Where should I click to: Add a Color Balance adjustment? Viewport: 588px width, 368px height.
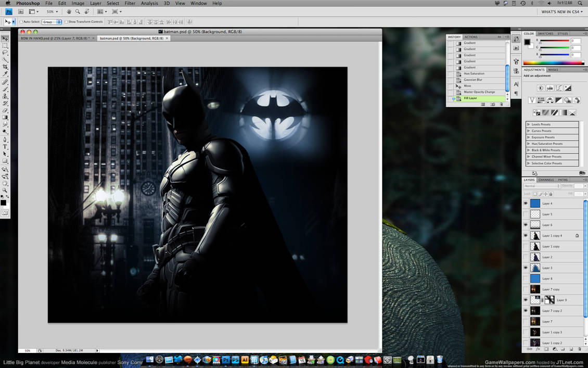click(549, 100)
